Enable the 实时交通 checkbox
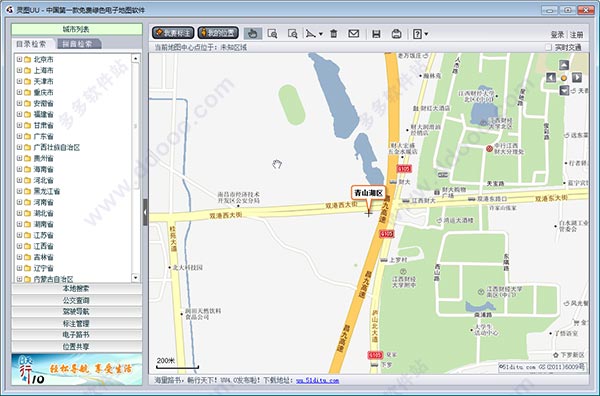 pos(548,47)
